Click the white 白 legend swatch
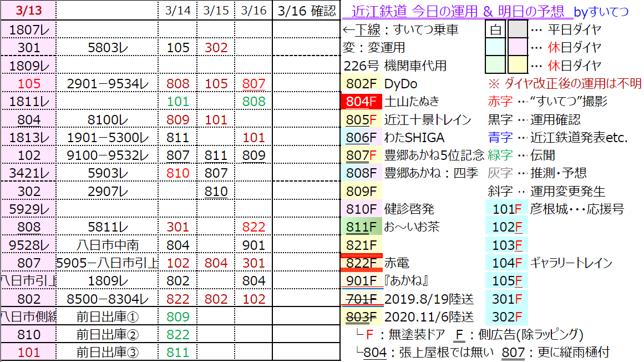Image resolution: width=644 pixels, height=362 pixels. [x=495, y=29]
